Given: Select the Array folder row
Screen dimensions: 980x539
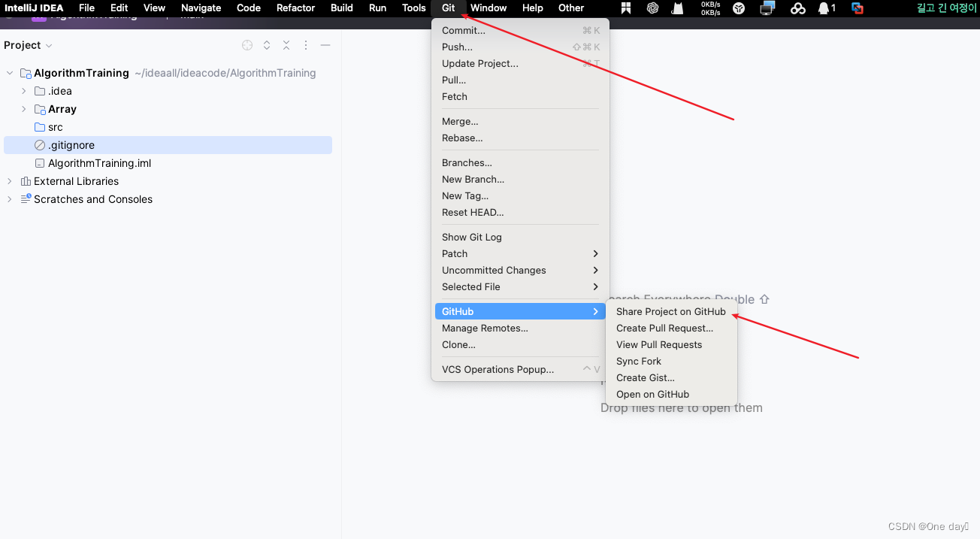Looking at the screenshot, I should click(x=168, y=109).
